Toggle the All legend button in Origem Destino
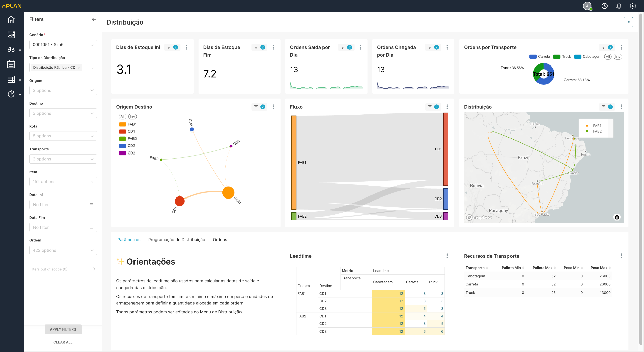The width and height of the screenshot is (644, 352). point(123,117)
